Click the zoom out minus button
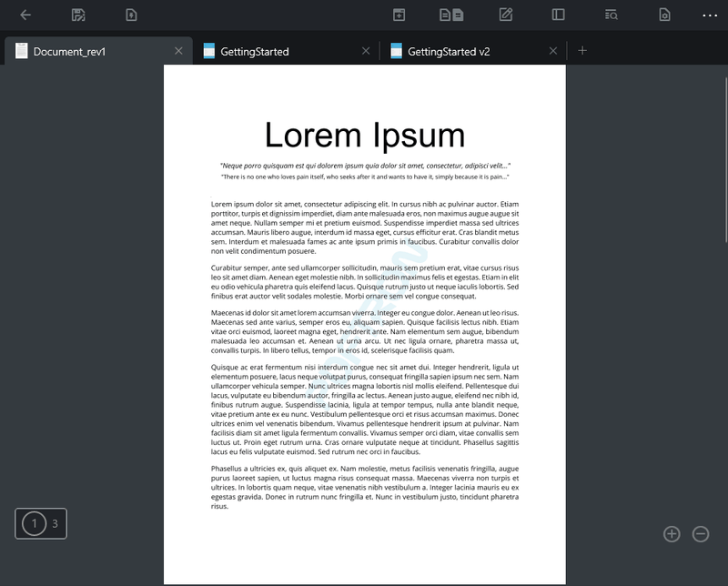 pos(700,534)
